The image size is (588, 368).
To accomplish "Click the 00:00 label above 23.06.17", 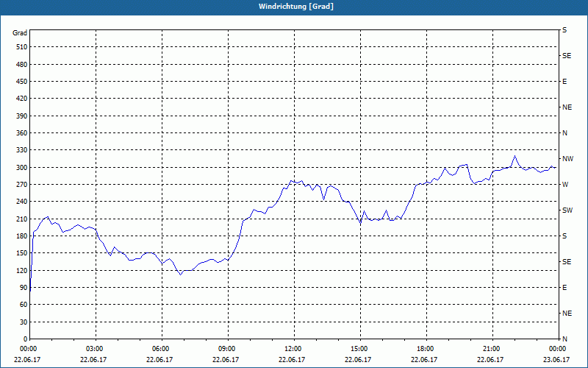I will 556,348.
